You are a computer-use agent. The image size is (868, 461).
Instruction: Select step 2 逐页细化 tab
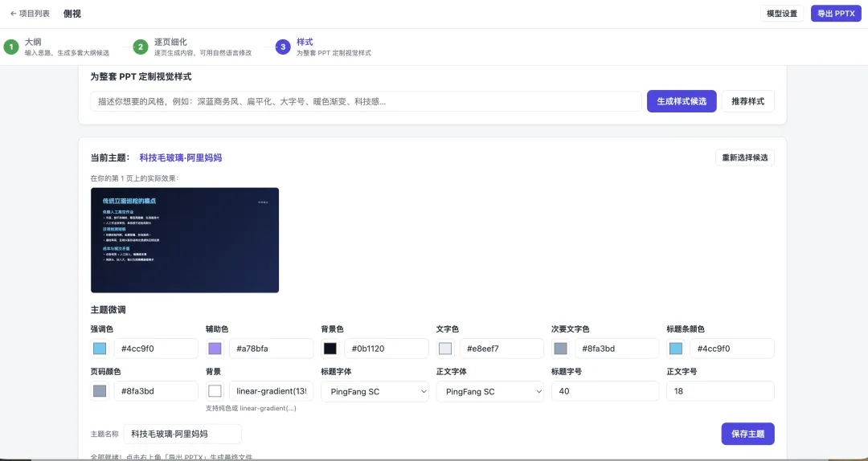[x=193, y=47]
